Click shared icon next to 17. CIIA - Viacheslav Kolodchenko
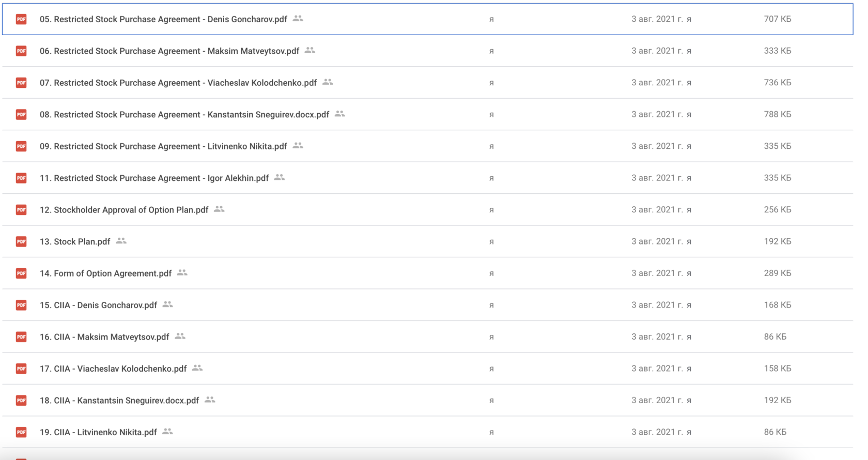The width and height of the screenshot is (868, 460). click(x=197, y=368)
